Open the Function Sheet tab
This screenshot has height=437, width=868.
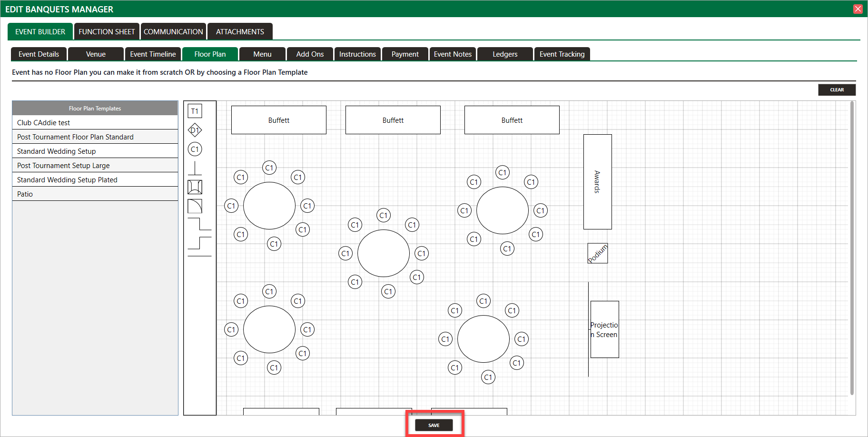click(x=107, y=31)
